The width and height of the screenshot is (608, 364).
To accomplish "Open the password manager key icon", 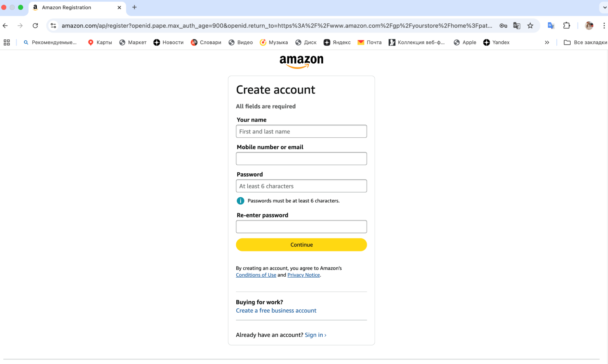I will tap(503, 26).
